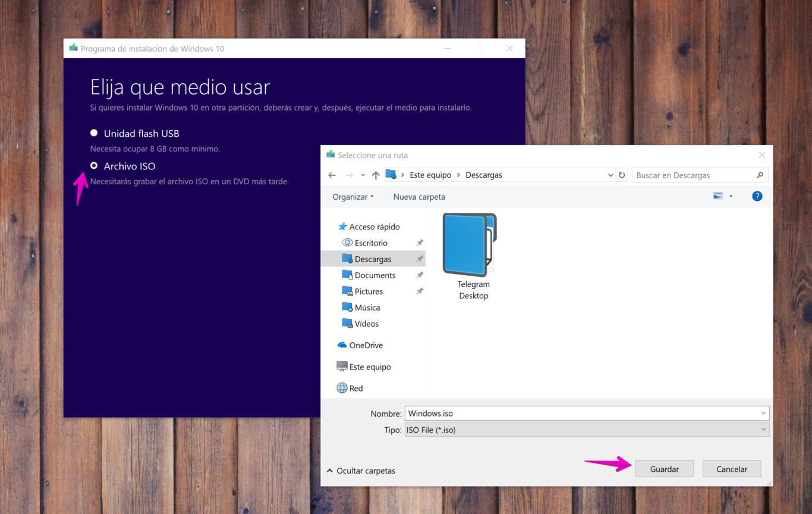The image size is (812, 514).
Task: Go back in the save dialog
Action: 332,175
